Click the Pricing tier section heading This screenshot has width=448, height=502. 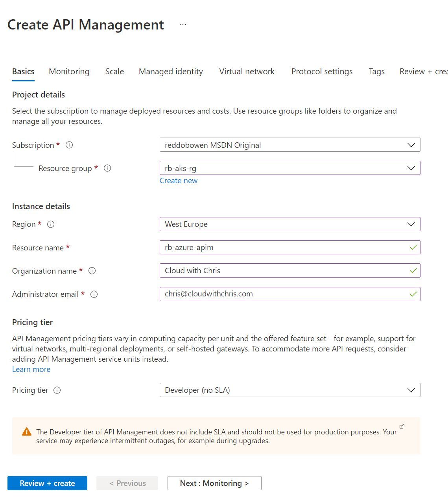coord(32,322)
